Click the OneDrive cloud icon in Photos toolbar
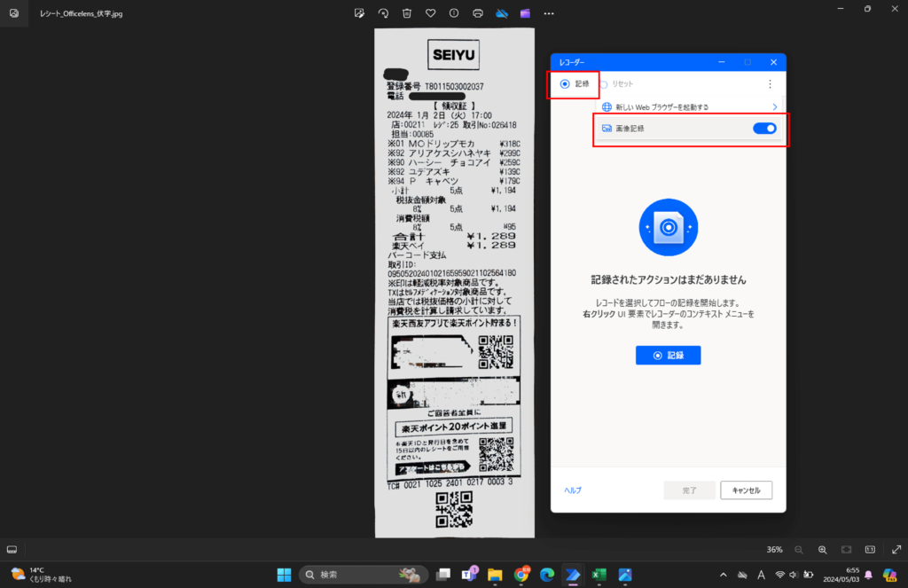The image size is (908, 588). pyautogui.click(x=502, y=13)
